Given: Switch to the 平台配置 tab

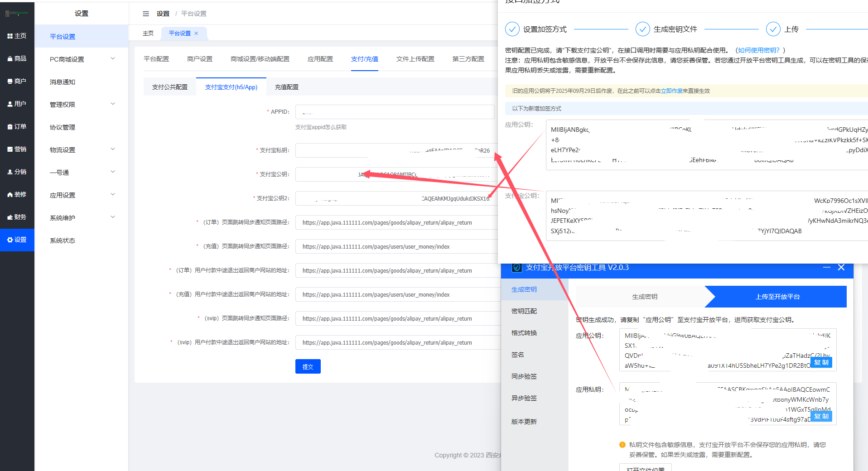Looking at the screenshot, I should click(x=156, y=59).
